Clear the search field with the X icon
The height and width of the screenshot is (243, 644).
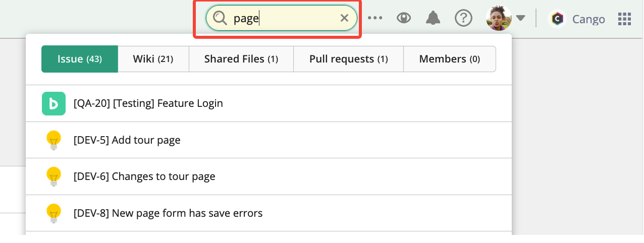pyautogui.click(x=344, y=19)
